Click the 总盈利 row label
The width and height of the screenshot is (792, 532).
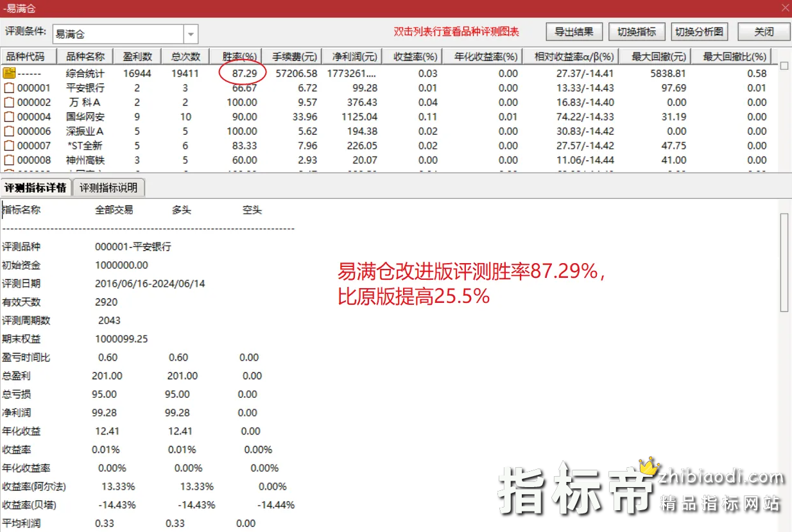[x=17, y=376]
